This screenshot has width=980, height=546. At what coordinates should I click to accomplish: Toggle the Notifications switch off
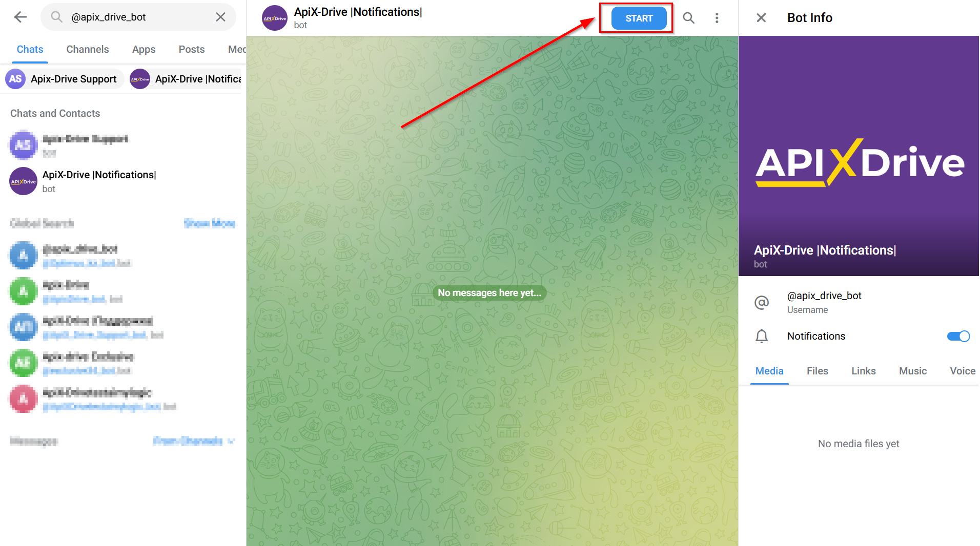pos(958,337)
